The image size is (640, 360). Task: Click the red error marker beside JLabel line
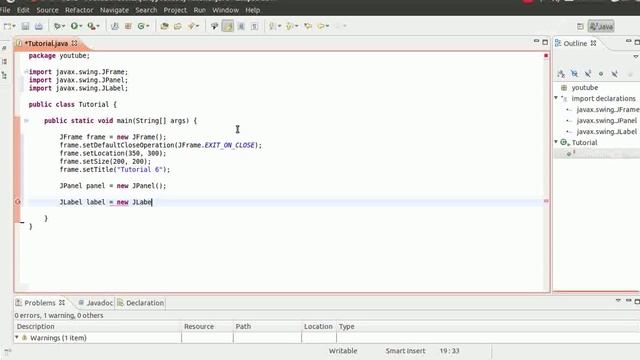[x=18, y=202]
